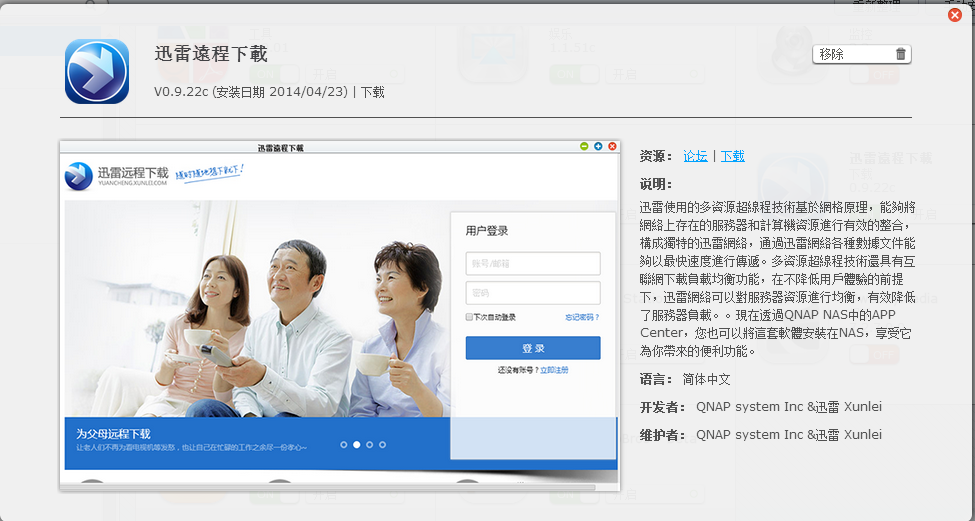Viewport: 975px width, 521px height.
Task: Click the blue 登录 button
Action: click(533, 348)
